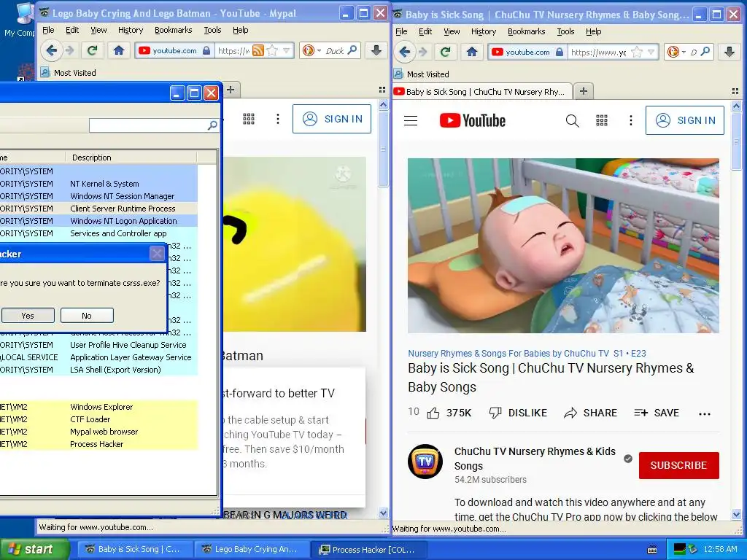Go Home in left Mypal window
Image resolution: width=747 pixels, height=560 pixels.
click(x=119, y=50)
